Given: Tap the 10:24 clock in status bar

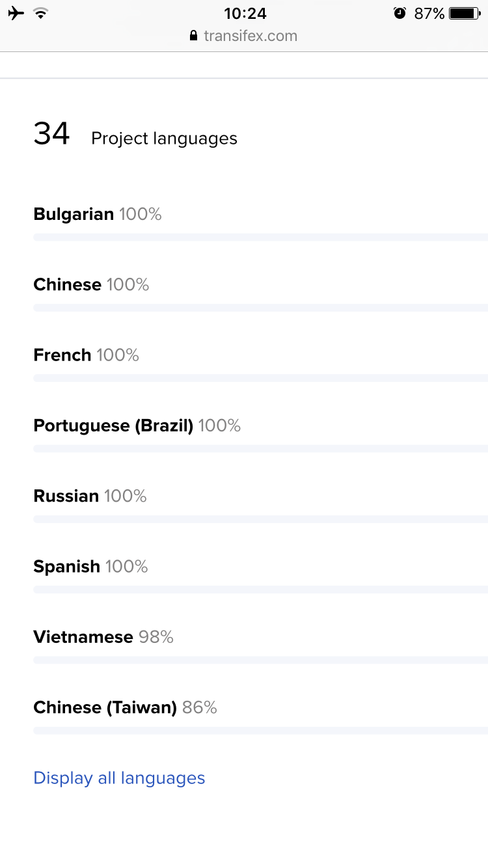Looking at the screenshot, I should click(x=245, y=13).
